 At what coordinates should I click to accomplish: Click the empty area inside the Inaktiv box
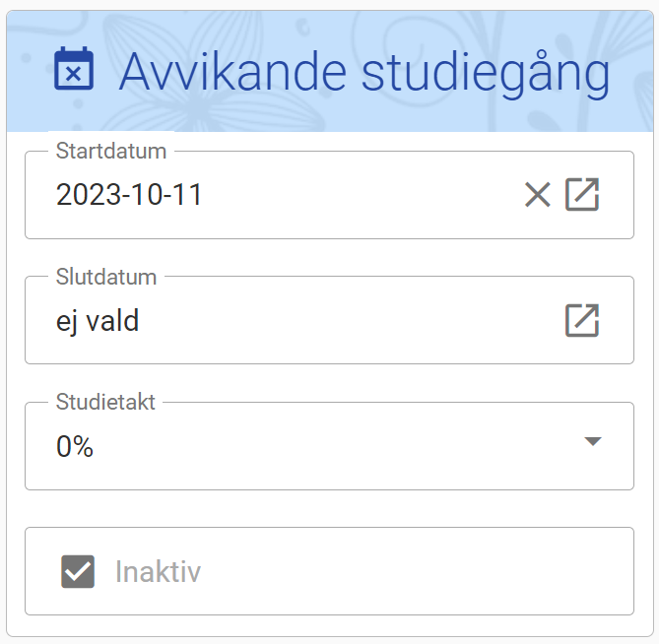point(414,571)
